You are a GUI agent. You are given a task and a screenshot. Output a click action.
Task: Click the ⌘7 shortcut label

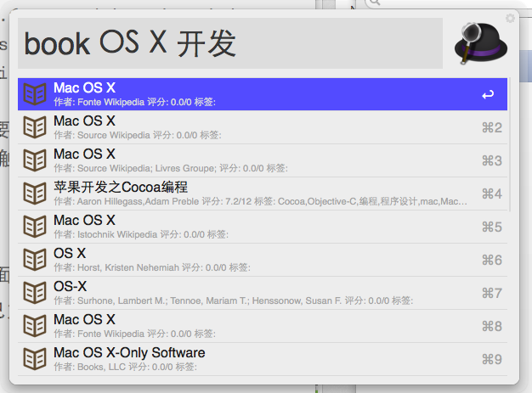[x=492, y=294]
